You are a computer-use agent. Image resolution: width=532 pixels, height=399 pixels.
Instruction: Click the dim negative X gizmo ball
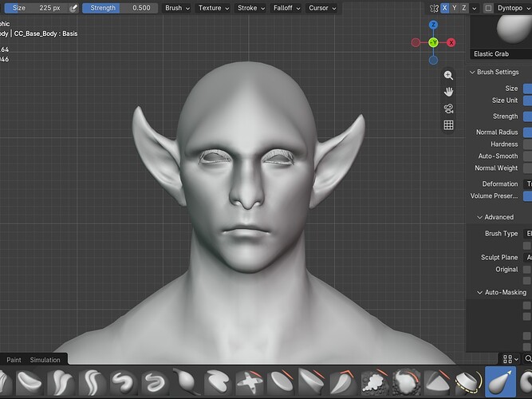click(416, 42)
